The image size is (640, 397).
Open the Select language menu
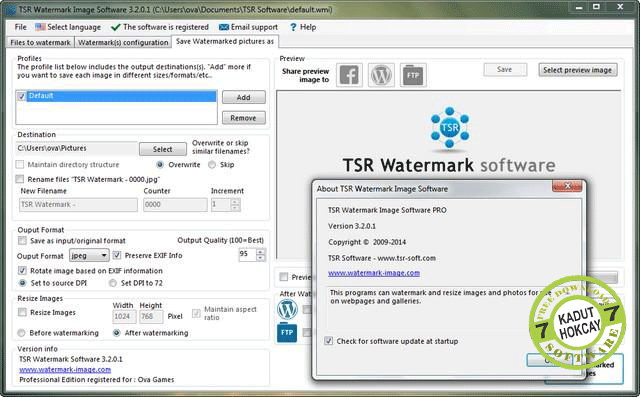pos(74,27)
